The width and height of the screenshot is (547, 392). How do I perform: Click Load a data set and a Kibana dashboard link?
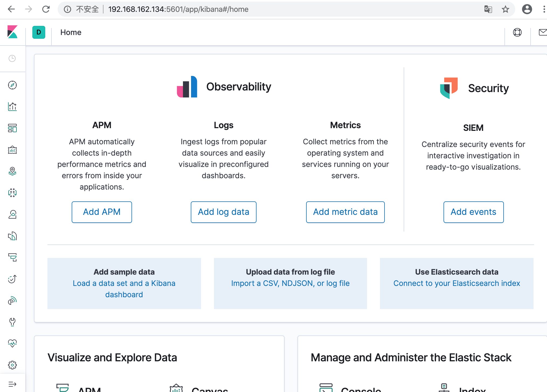click(124, 289)
